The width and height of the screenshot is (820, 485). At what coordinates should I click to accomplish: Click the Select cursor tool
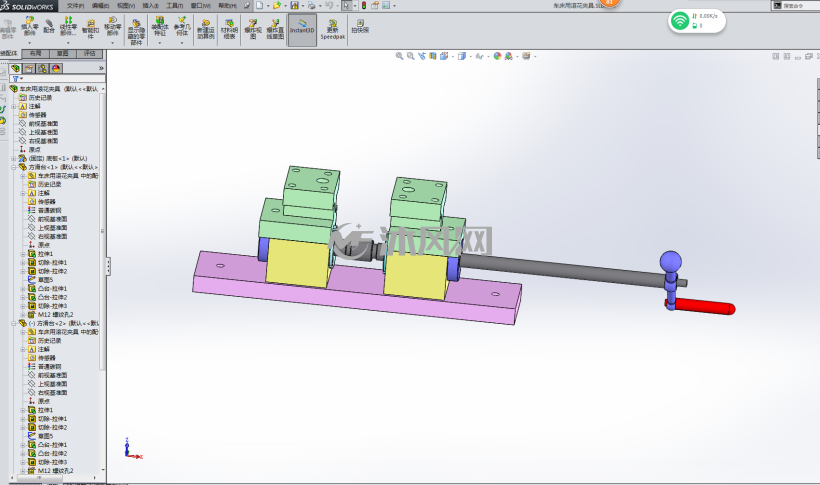click(x=346, y=5)
